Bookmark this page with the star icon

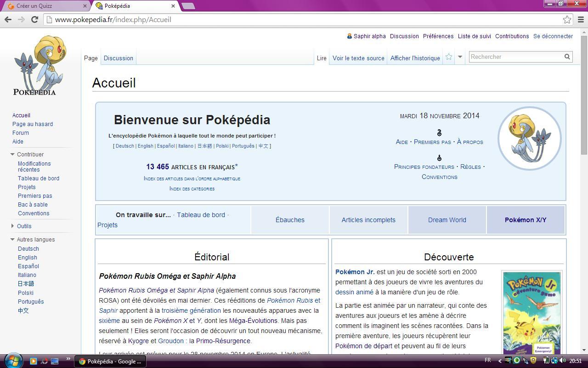point(567,19)
